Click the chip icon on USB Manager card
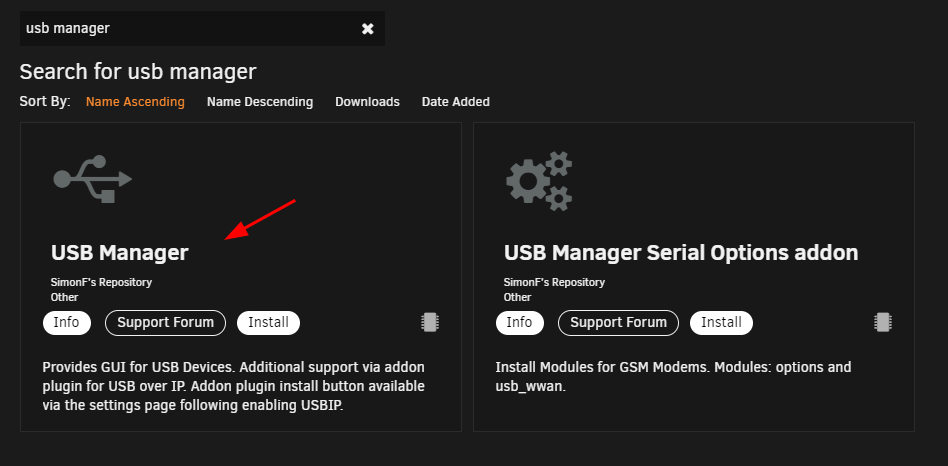The width and height of the screenshot is (948, 466). (x=430, y=322)
